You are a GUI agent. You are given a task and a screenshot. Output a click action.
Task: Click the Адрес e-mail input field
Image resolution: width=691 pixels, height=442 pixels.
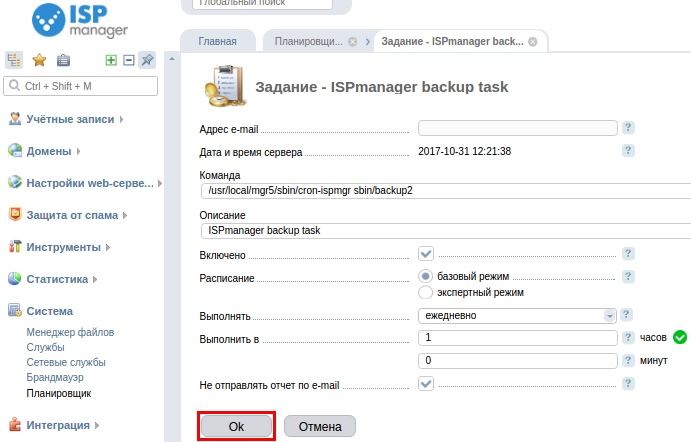(517, 128)
